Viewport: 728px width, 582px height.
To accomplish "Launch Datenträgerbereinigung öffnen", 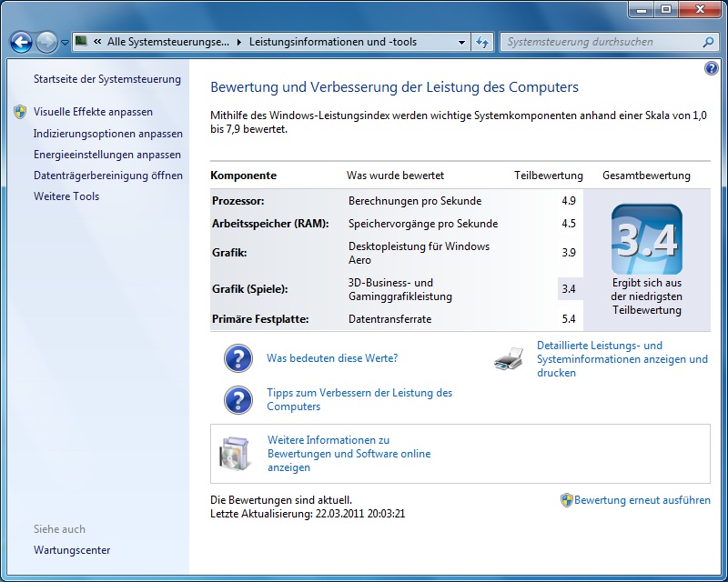I will (107, 176).
